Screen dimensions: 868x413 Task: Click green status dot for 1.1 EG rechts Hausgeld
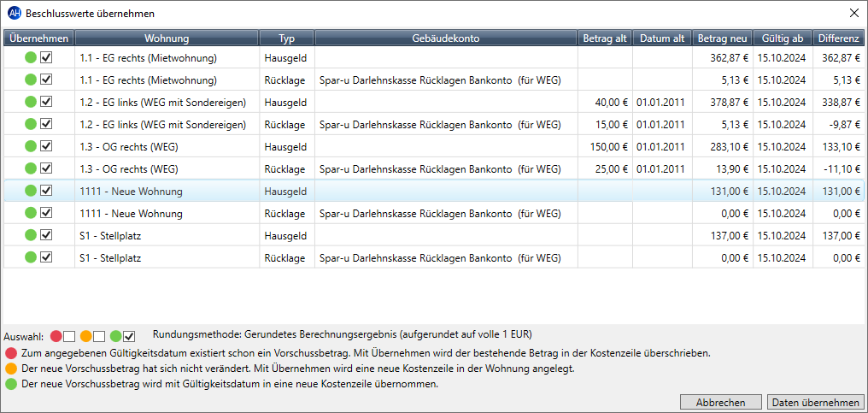tap(31, 57)
